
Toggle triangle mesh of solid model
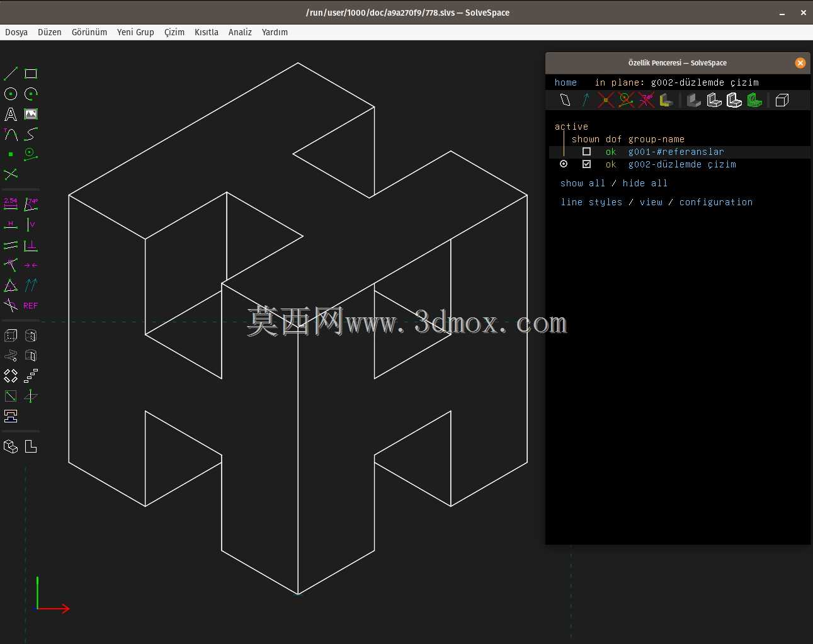click(x=754, y=100)
